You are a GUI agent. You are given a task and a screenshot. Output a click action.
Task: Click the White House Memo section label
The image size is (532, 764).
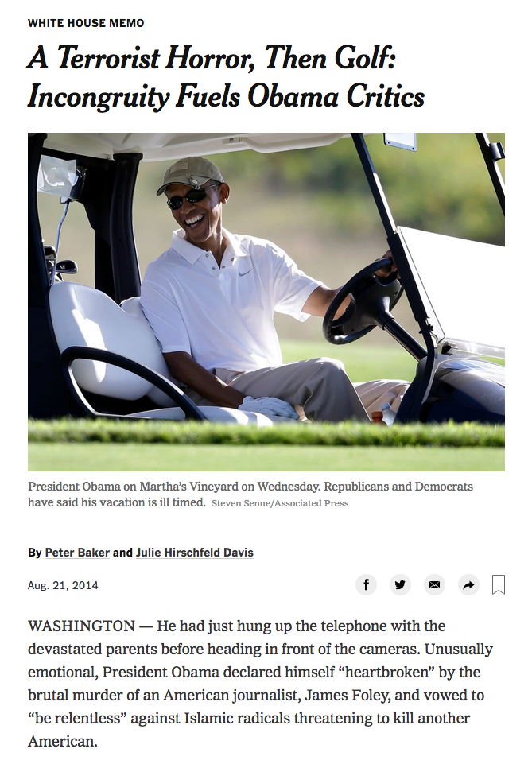(x=86, y=23)
